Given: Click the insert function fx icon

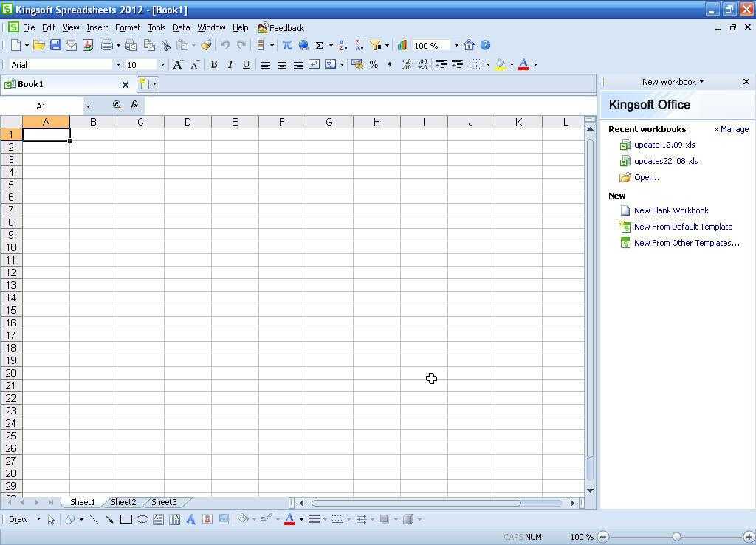Looking at the screenshot, I should [134, 105].
